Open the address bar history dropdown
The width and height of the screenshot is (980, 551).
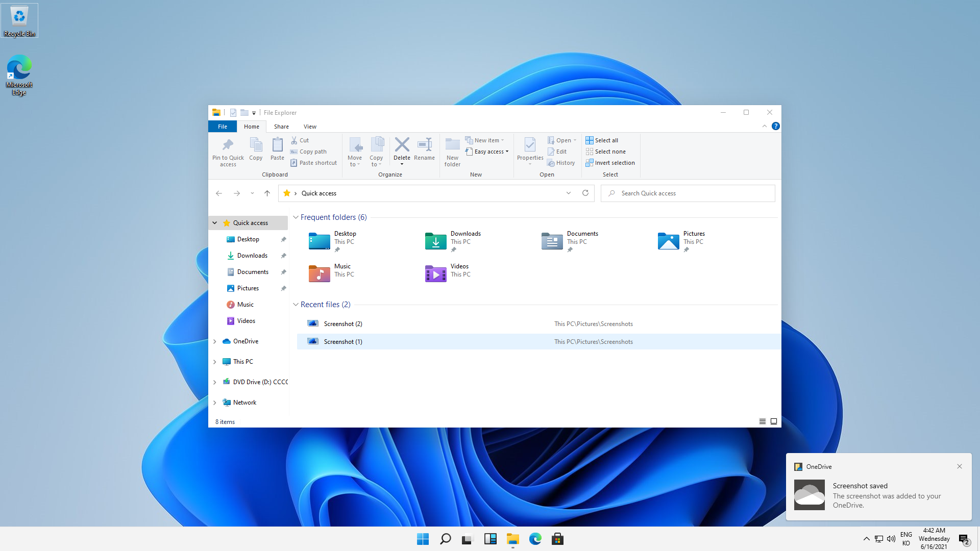coord(568,193)
